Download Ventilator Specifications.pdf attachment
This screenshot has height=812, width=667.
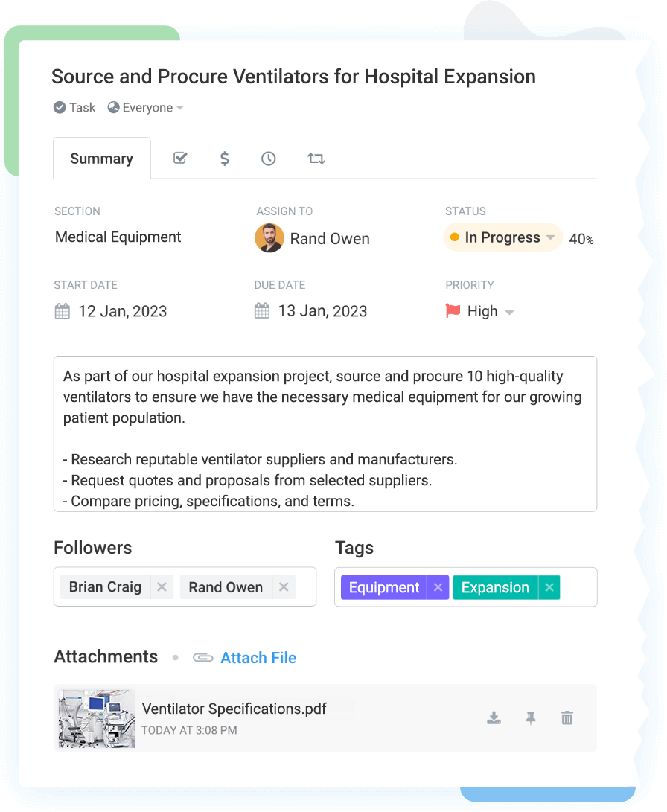click(x=494, y=717)
